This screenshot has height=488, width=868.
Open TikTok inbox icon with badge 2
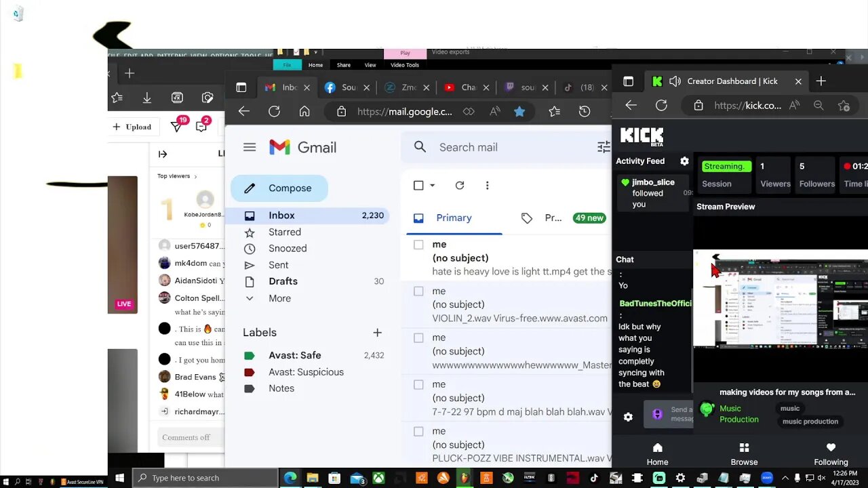pos(202,126)
